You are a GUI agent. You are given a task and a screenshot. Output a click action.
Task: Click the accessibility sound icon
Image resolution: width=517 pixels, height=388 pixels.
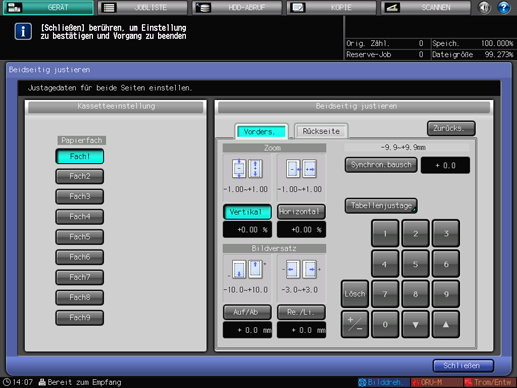[x=484, y=7]
